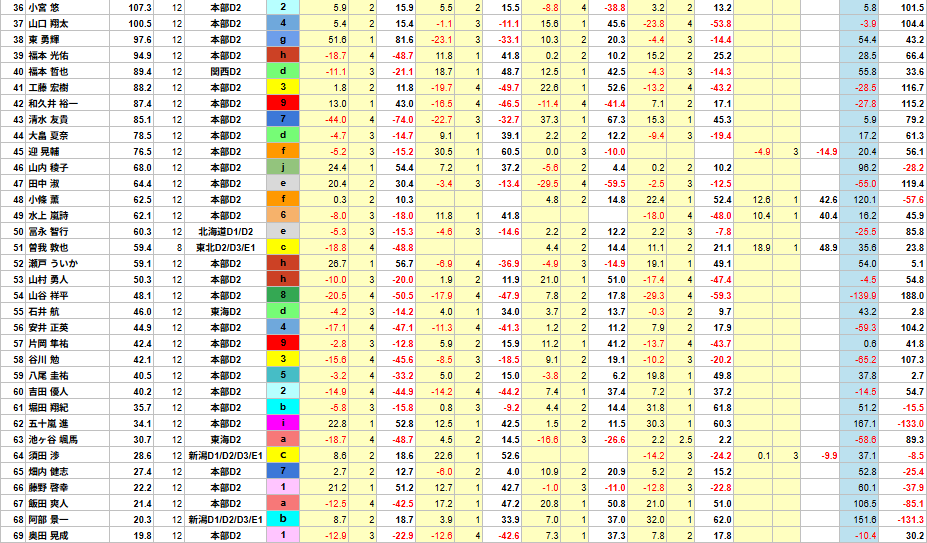Select the score value 87.4
Screen dimensions: 927x543
pyautogui.click(x=142, y=104)
